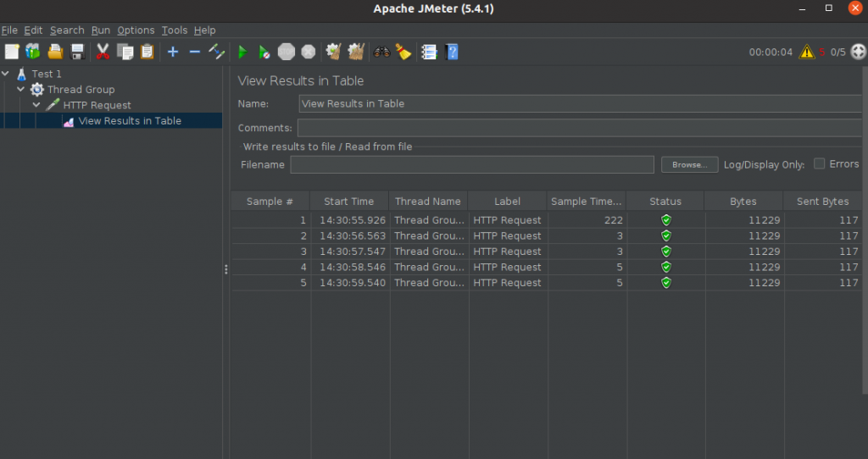Open the Templates icon in toolbar

33,52
